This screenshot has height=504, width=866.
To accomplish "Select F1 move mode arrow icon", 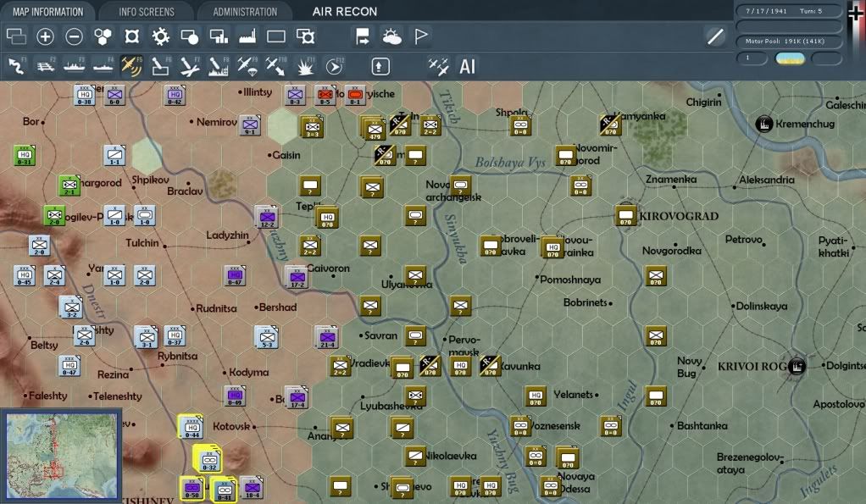I will (x=17, y=66).
